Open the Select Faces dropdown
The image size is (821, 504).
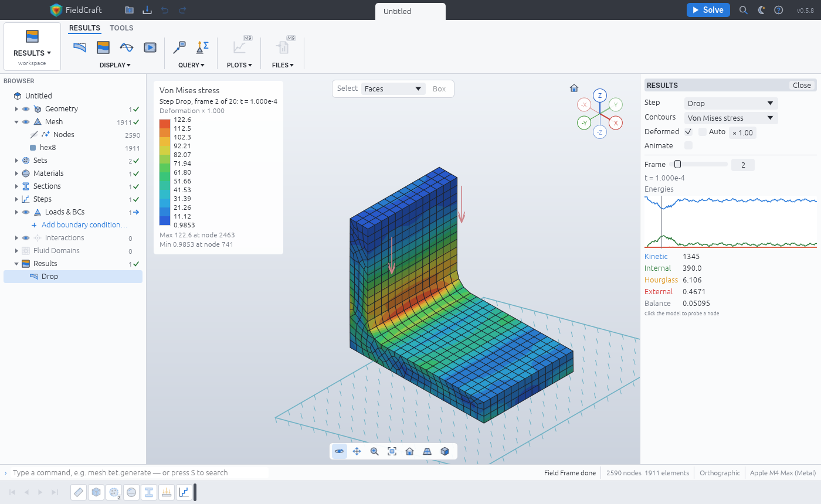(x=393, y=88)
